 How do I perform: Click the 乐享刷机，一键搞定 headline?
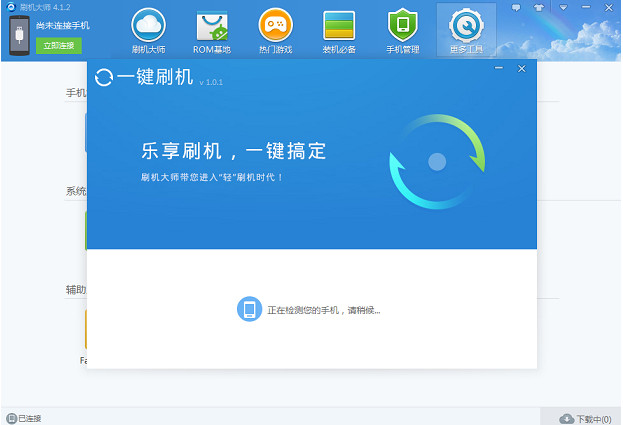point(234,151)
